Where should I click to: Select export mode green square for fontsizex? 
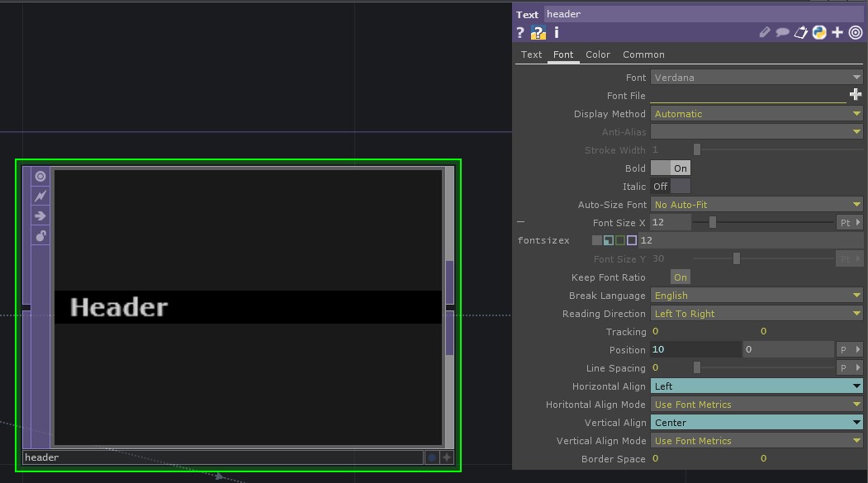coord(620,240)
